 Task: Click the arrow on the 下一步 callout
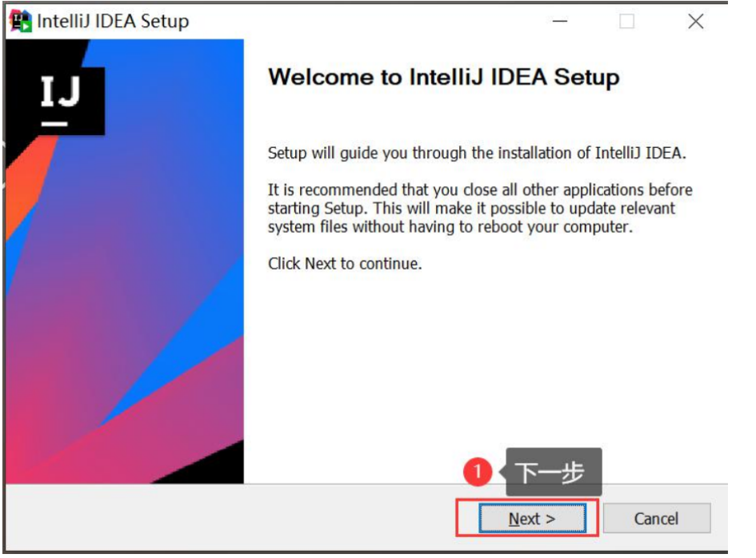(x=502, y=473)
